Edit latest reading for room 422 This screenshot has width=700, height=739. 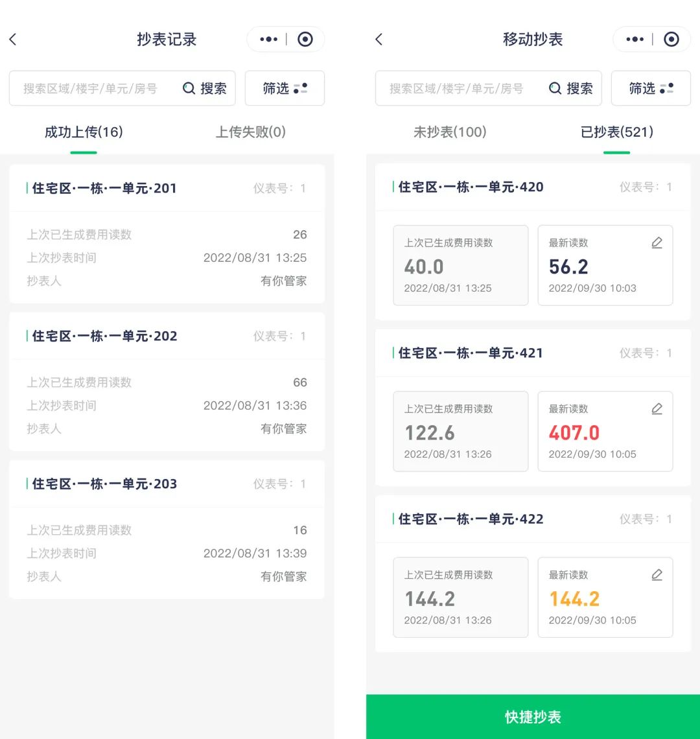(657, 575)
